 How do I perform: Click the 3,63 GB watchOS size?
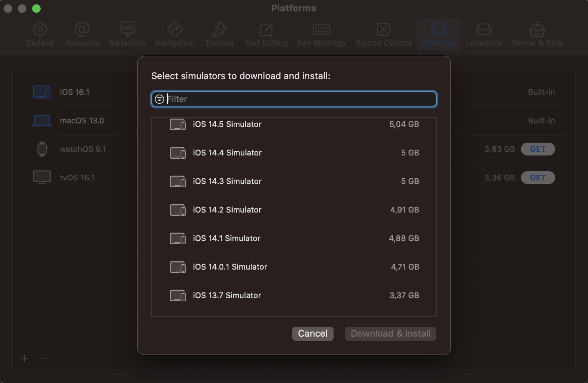click(500, 149)
